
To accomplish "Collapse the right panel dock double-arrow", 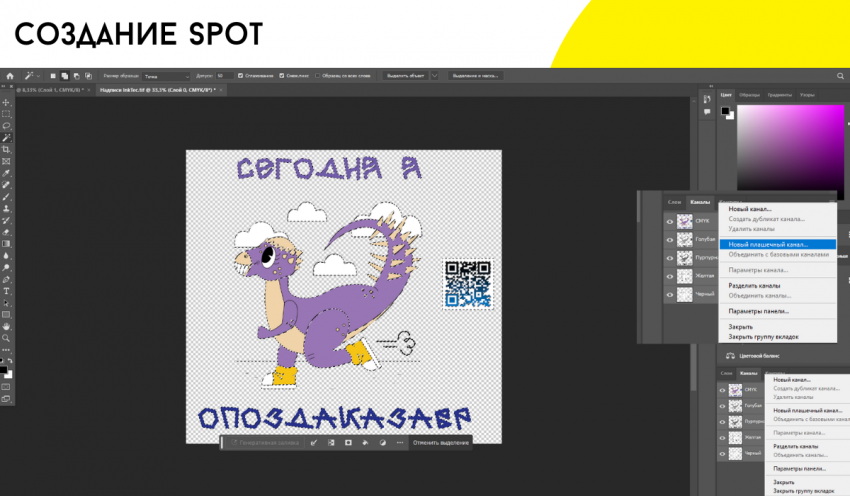I will point(711,86).
